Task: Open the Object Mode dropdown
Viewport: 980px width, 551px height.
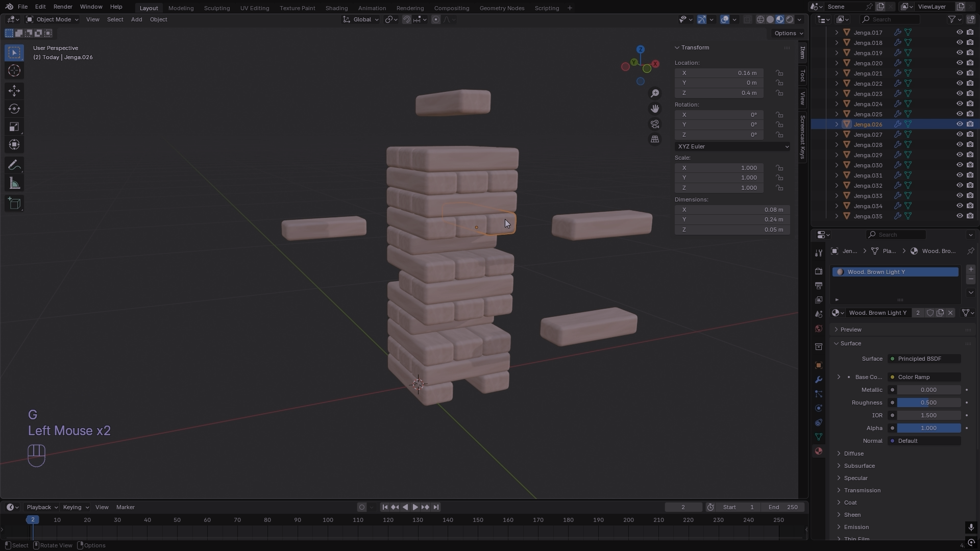Action: pos(53,19)
